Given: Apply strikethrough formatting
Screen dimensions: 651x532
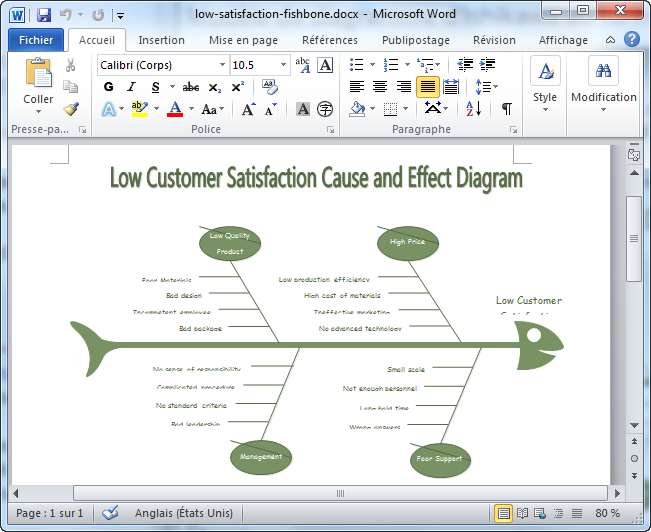Looking at the screenshot, I should pyautogui.click(x=190, y=87).
